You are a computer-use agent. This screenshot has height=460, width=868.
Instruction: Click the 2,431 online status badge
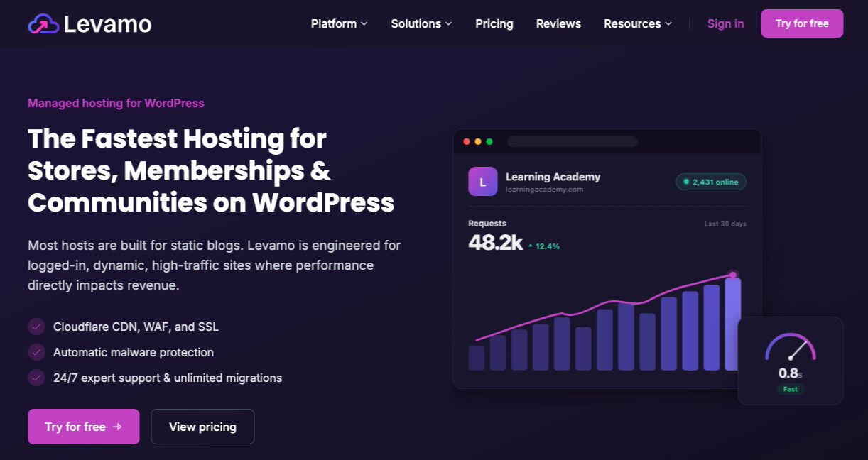[711, 182]
